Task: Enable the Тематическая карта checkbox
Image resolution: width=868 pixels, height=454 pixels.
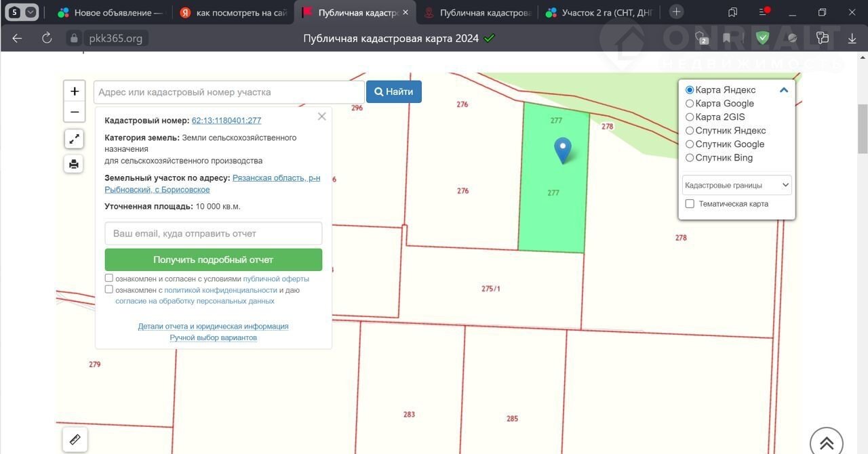Action: [690, 204]
